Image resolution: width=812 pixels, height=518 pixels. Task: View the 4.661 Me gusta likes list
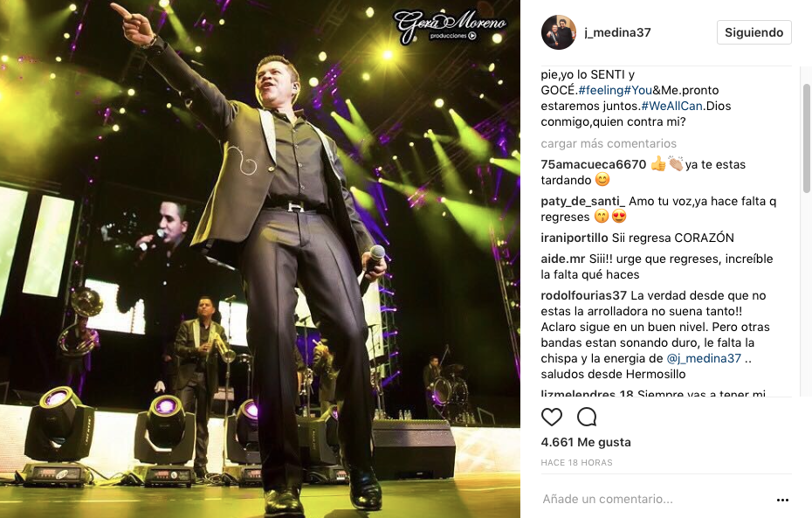click(x=586, y=442)
